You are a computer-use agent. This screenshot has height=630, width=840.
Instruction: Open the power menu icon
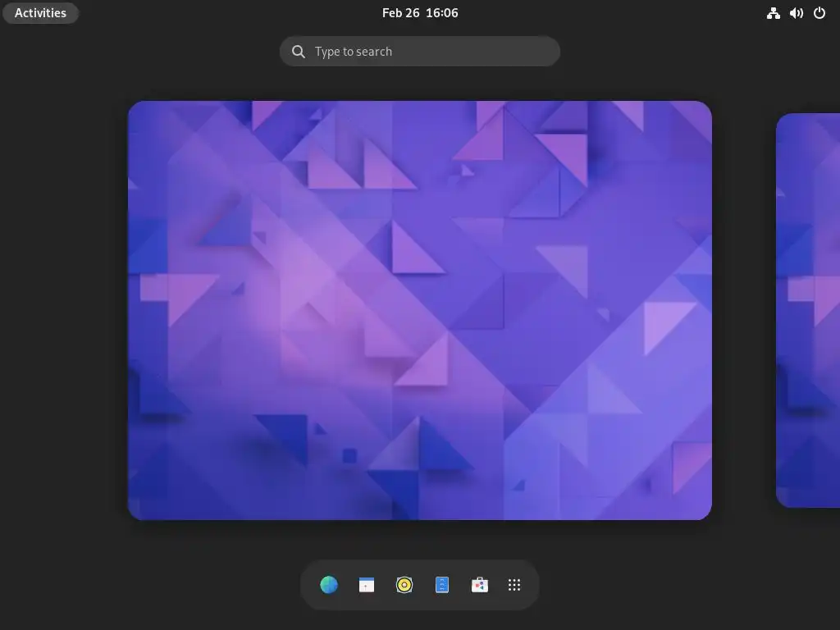point(819,13)
